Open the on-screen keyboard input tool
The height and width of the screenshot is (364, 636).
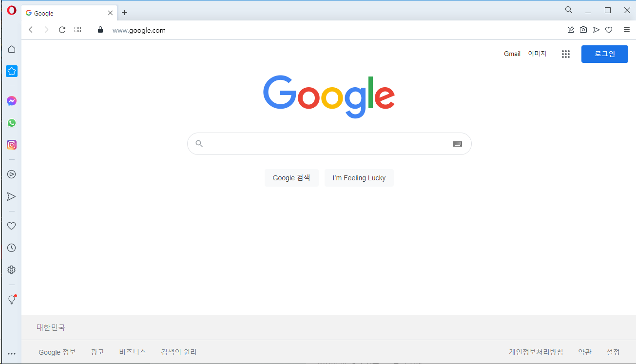point(457,144)
